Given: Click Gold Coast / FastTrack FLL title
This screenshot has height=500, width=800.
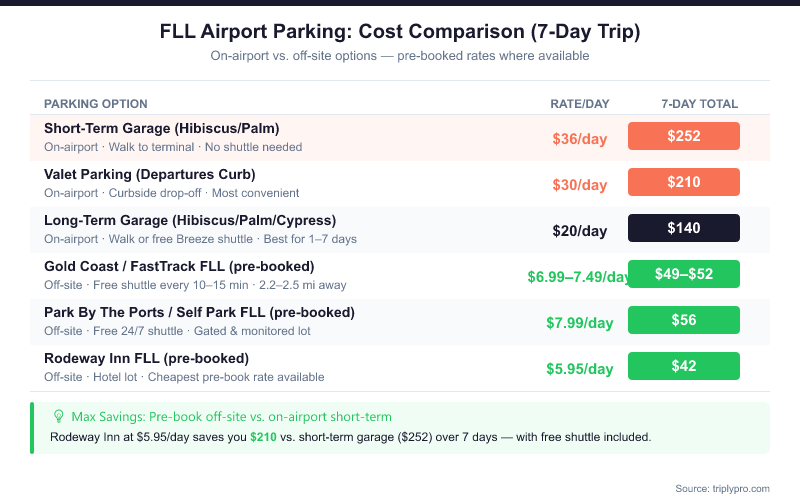Looking at the screenshot, I should (x=179, y=266).
